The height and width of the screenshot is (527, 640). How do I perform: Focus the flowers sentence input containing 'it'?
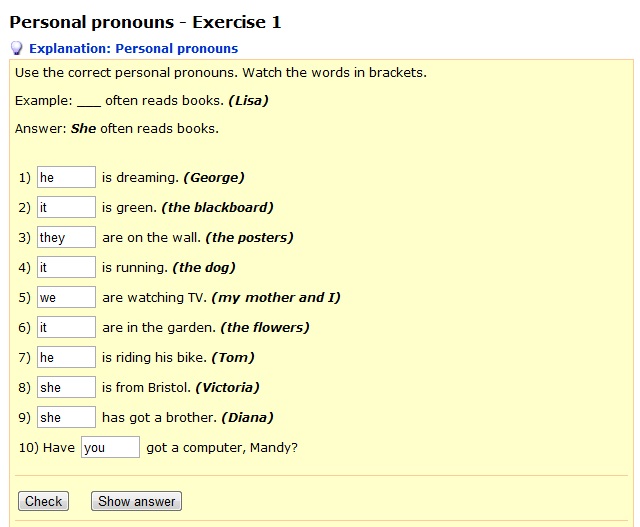tap(67, 327)
